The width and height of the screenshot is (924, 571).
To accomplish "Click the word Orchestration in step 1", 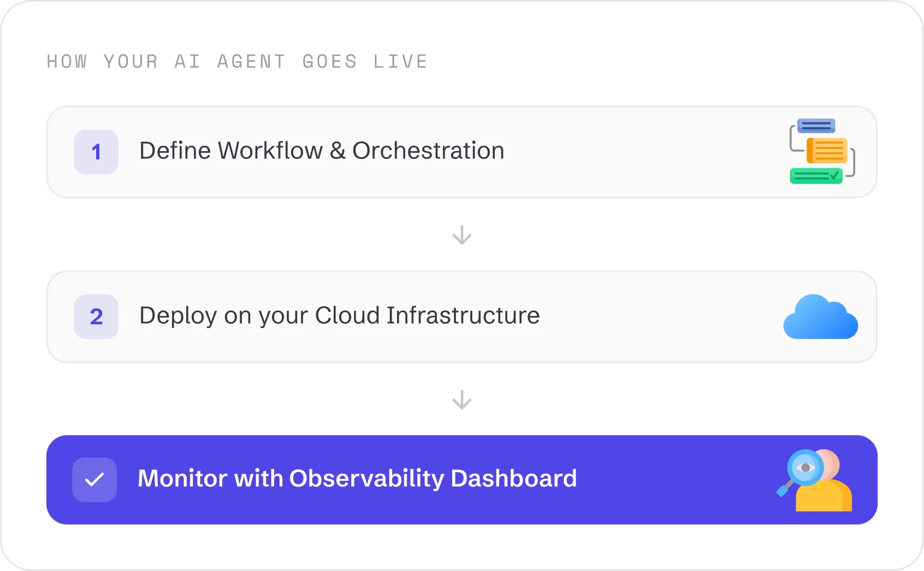I will click(x=428, y=151).
